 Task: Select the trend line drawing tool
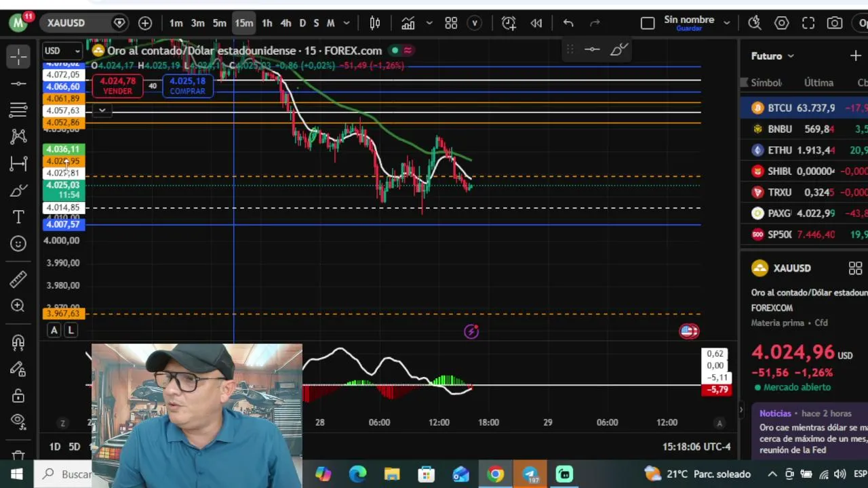point(18,83)
